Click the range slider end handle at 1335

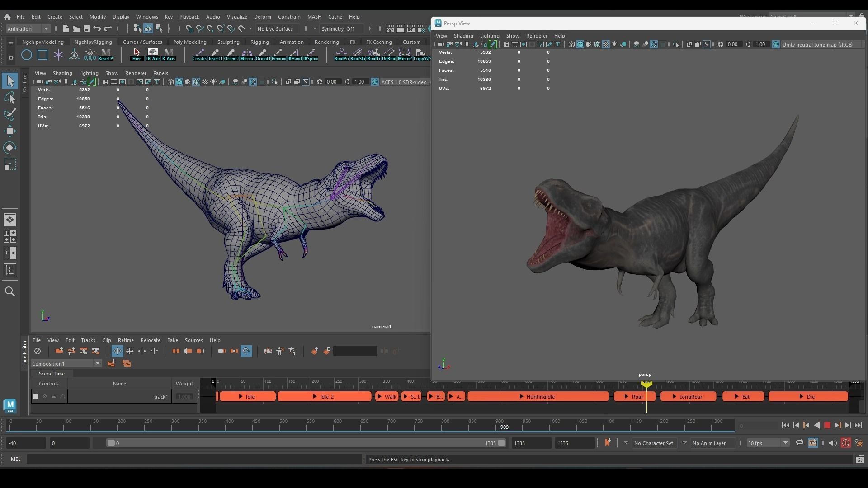click(501, 443)
